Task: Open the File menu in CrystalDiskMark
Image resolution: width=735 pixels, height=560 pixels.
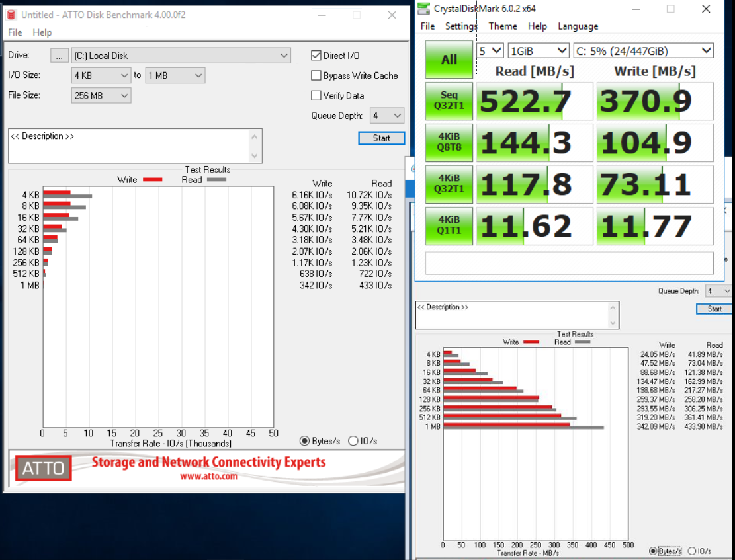Action: click(427, 26)
